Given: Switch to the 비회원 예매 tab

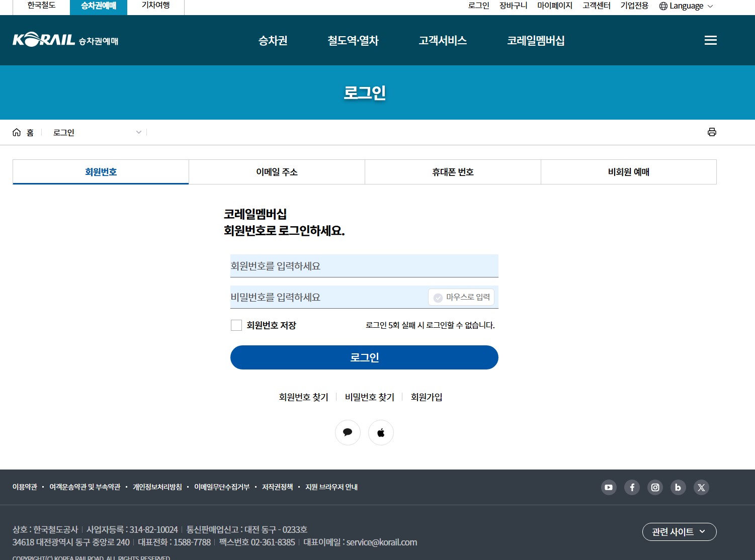Looking at the screenshot, I should coord(628,171).
